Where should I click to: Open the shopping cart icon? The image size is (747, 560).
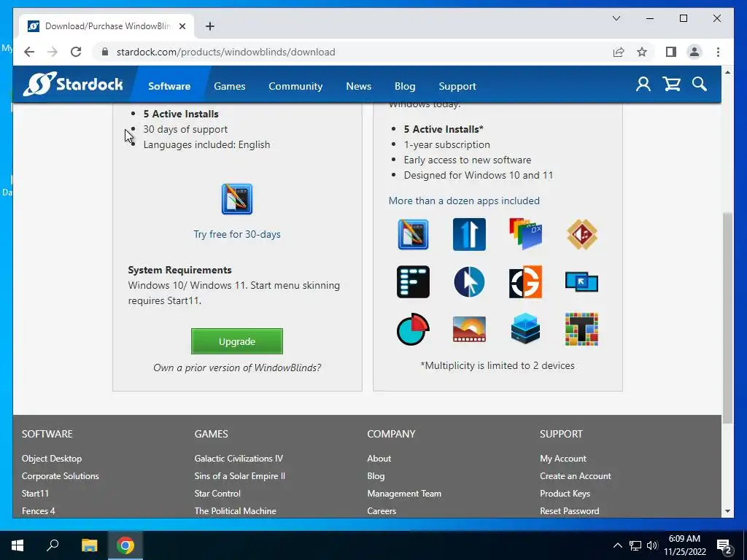tap(671, 85)
